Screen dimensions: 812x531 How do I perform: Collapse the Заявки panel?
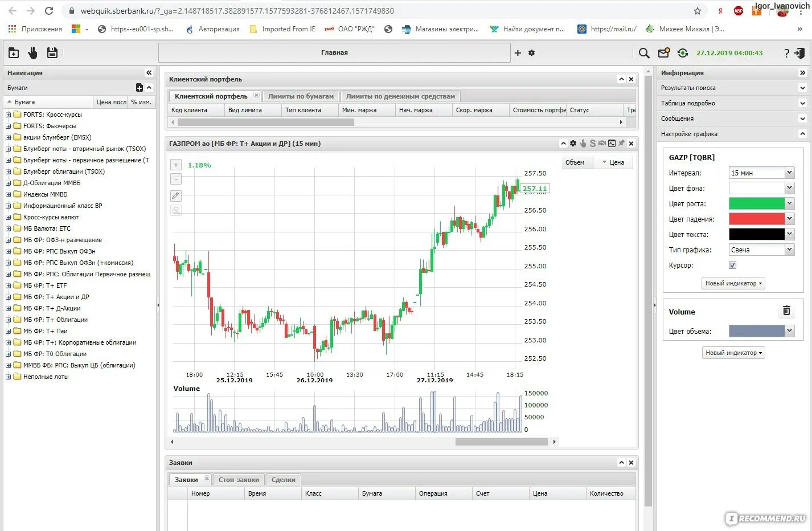pyautogui.click(x=622, y=463)
